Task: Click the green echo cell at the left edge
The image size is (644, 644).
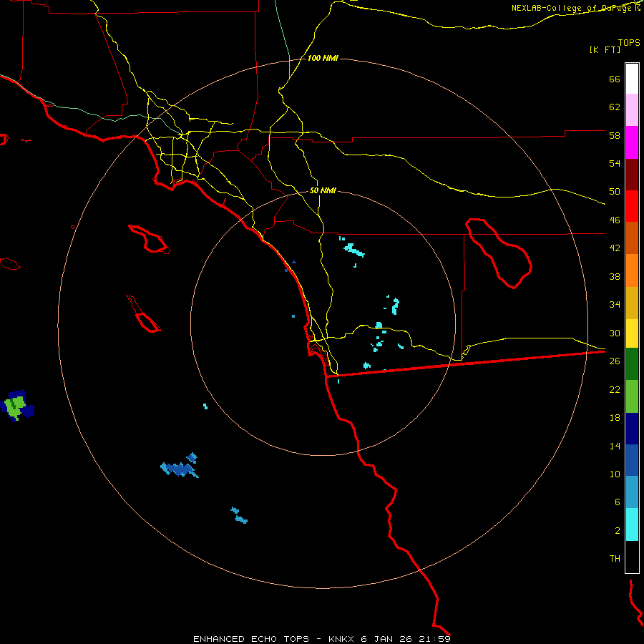Action: coord(17,406)
